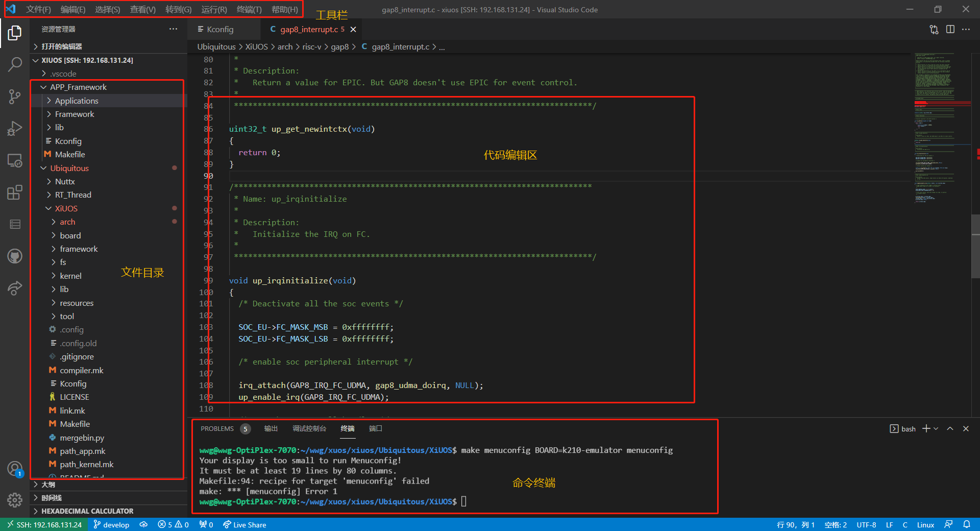The image size is (980, 531).
Task: Switch to the 输出 panel tab
Action: [271, 429]
